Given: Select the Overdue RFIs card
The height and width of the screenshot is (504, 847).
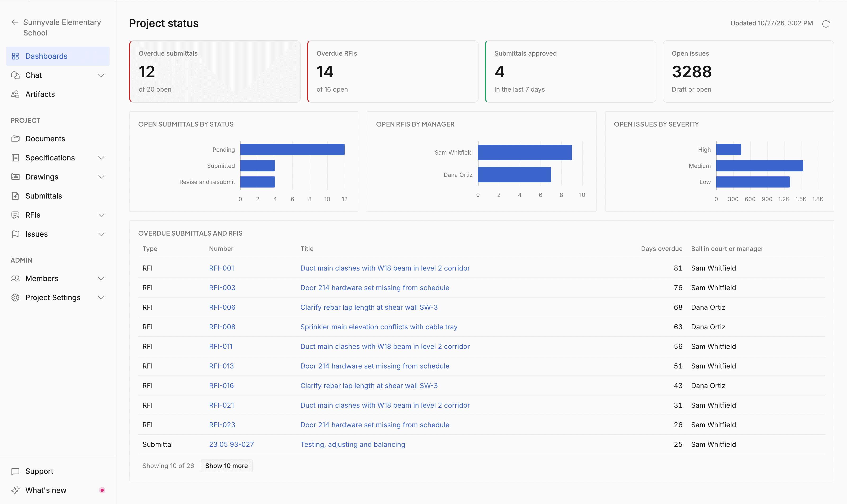Looking at the screenshot, I should 393,71.
